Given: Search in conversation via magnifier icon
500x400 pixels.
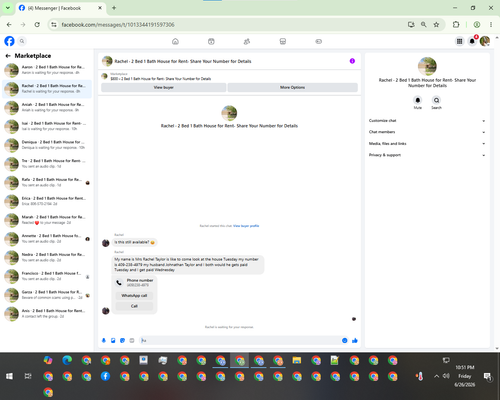Looking at the screenshot, I should click(x=436, y=100).
